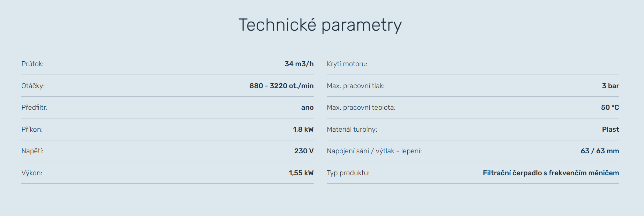Click the Otáčky label
This screenshot has width=644, height=216.
33,86
